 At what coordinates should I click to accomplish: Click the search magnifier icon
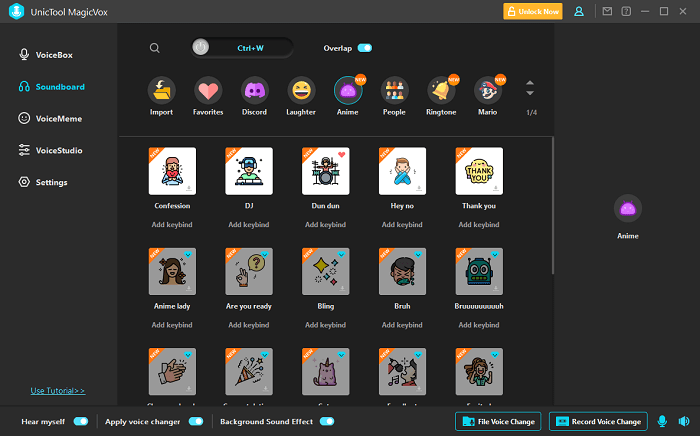(154, 48)
